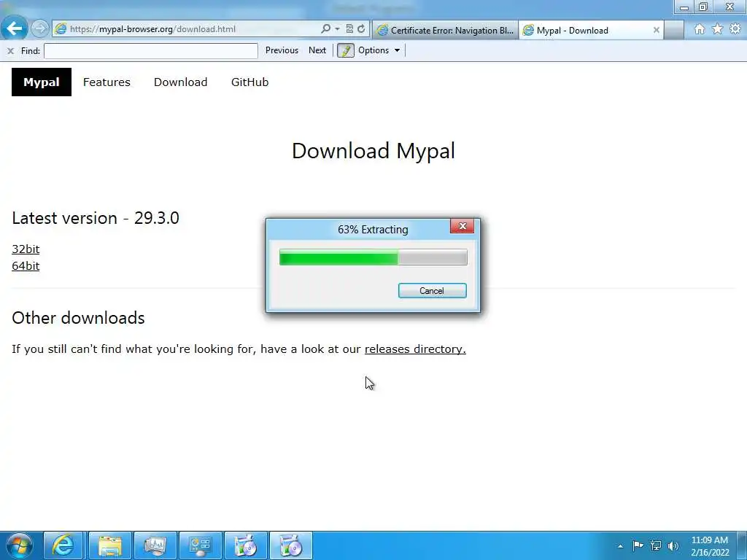Image resolution: width=747 pixels, height=560 pixels.
Task: Refresh the page with reload icon
Action: [x=361, y=28]
